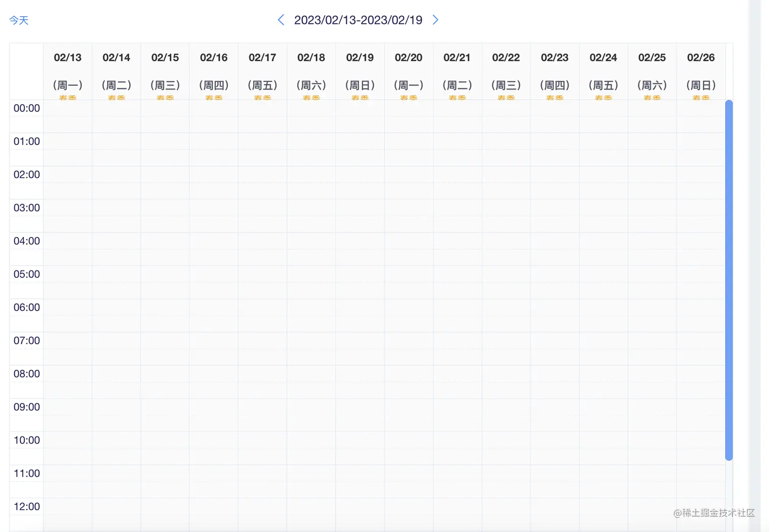Viewport: 769px width, 532px height.
Task: Go to the next week arrow
Action: tap(435, 20)
